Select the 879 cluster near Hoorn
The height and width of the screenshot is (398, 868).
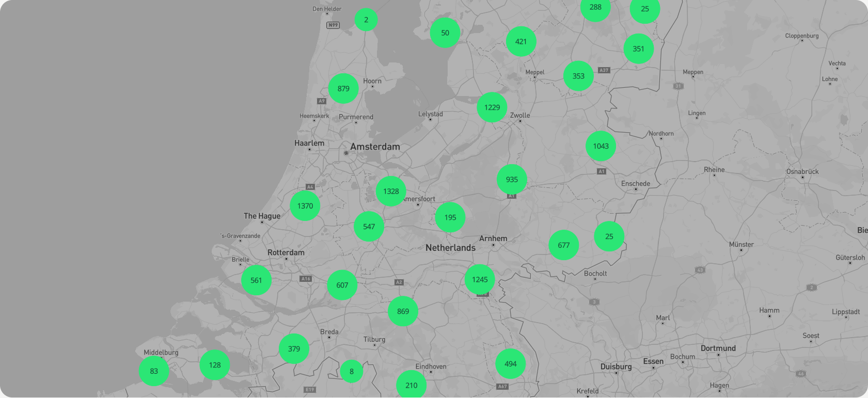343,89
